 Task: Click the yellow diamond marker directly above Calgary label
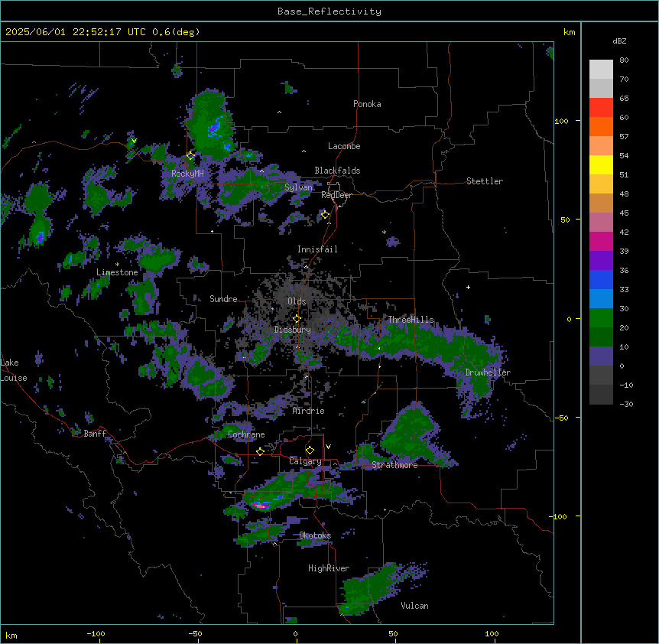pyautogui.click(x=310, y=450)
